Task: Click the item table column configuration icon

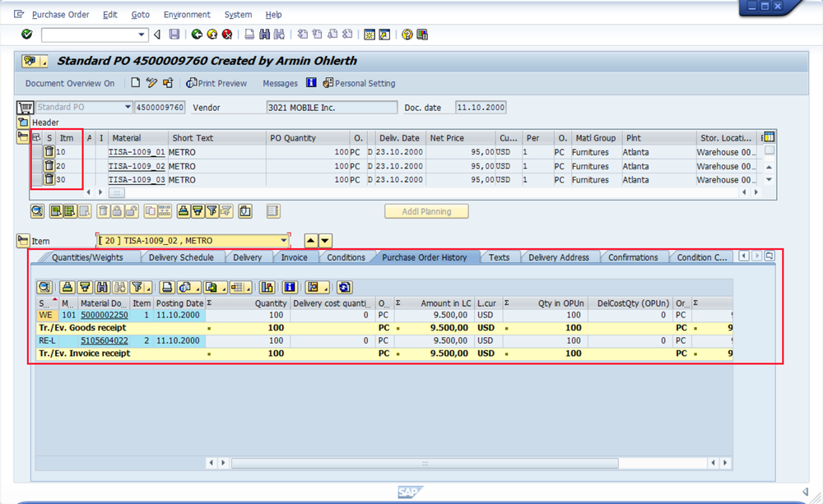Action: click(x=769, y=136)
